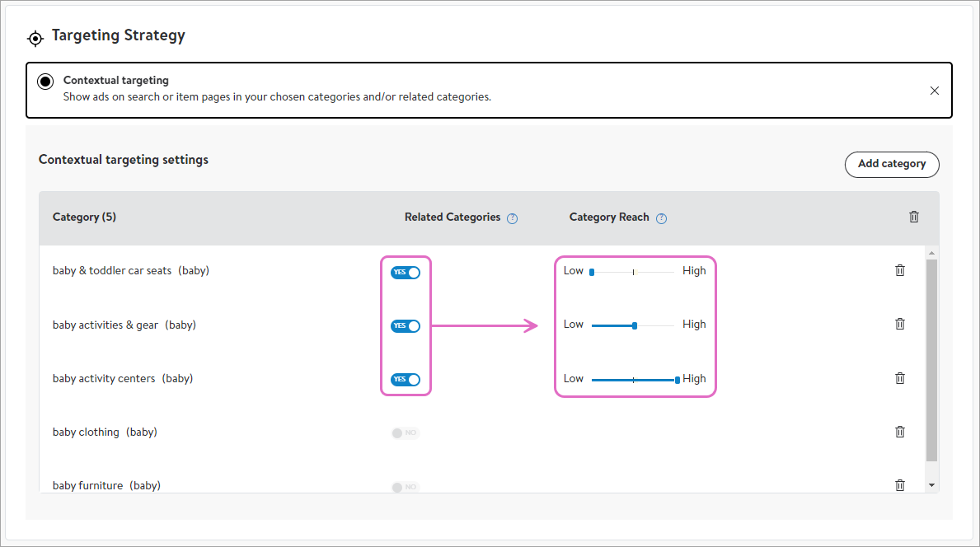Select the Contextual targeting radio button
Screen dimensions: 980x547
pos(45,82)
